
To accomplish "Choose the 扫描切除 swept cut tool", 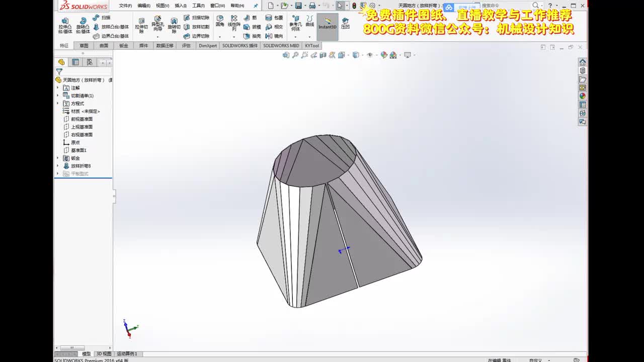I will 196,18.
